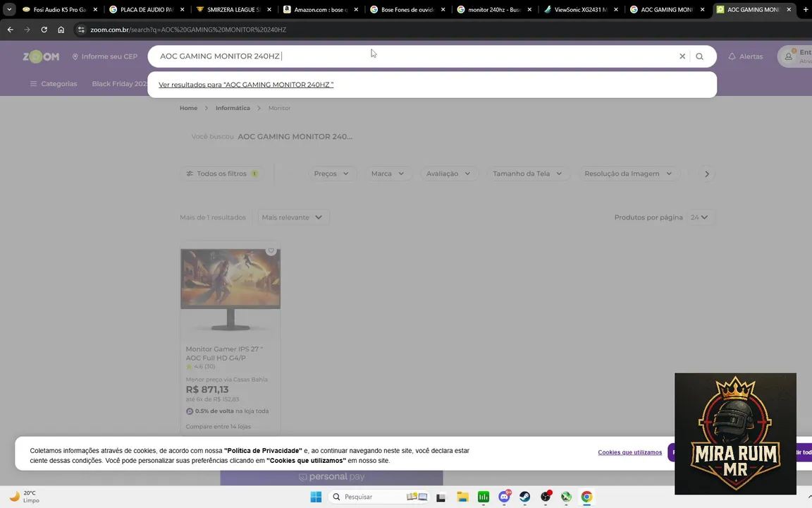The image size is (812, 508).
Task: Open 'Política de Privacidade' in cookie banner
Action: [x=263, y=450]
